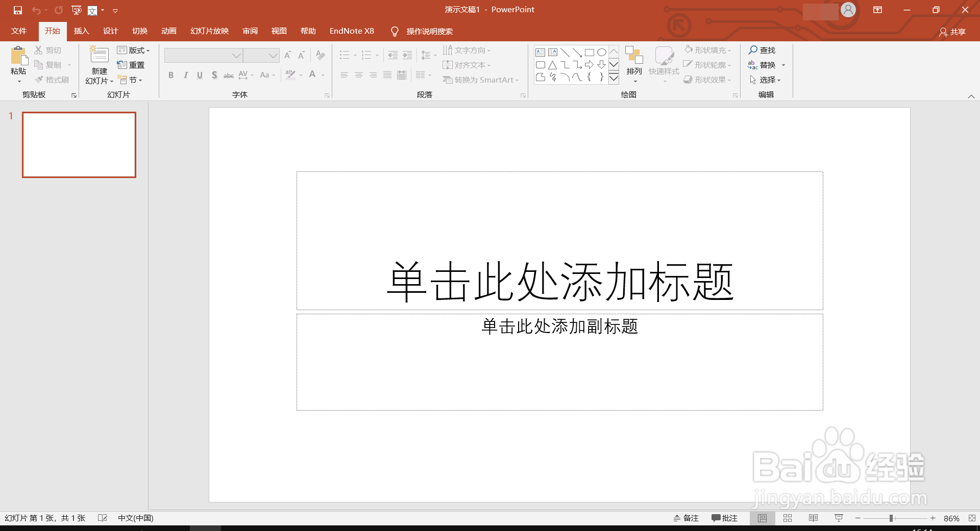The width and height of the screenshot is (980, 531).
Task: Open the font name dropdown
Action: (x=235, y=55)
